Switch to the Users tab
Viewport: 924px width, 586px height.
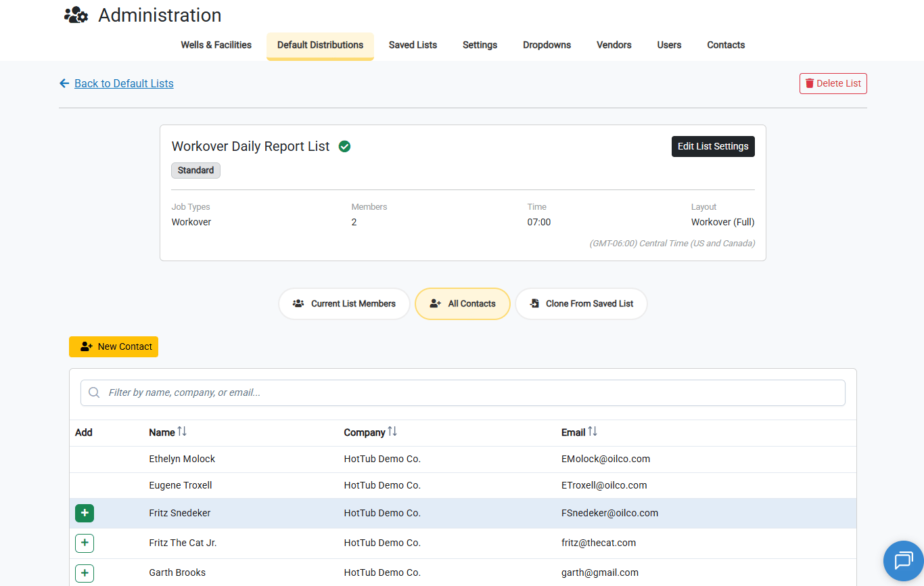pos(669,45)
